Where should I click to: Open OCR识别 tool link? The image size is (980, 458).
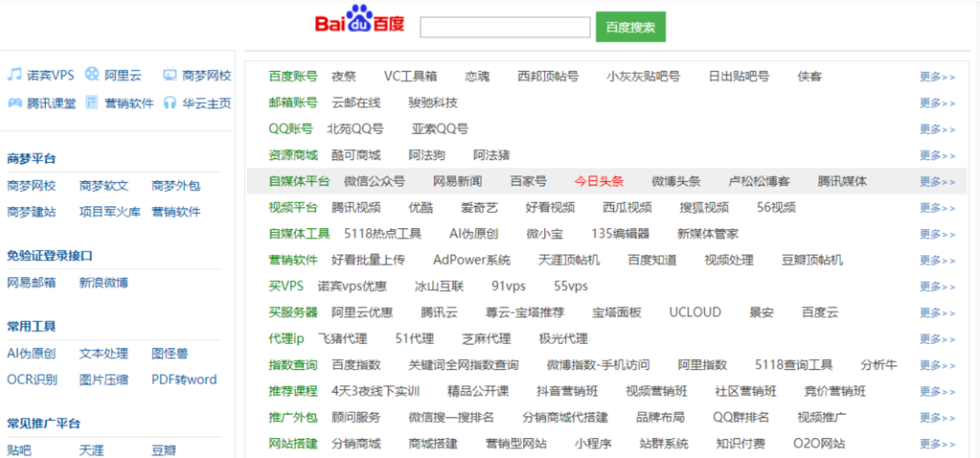point(32,379)
